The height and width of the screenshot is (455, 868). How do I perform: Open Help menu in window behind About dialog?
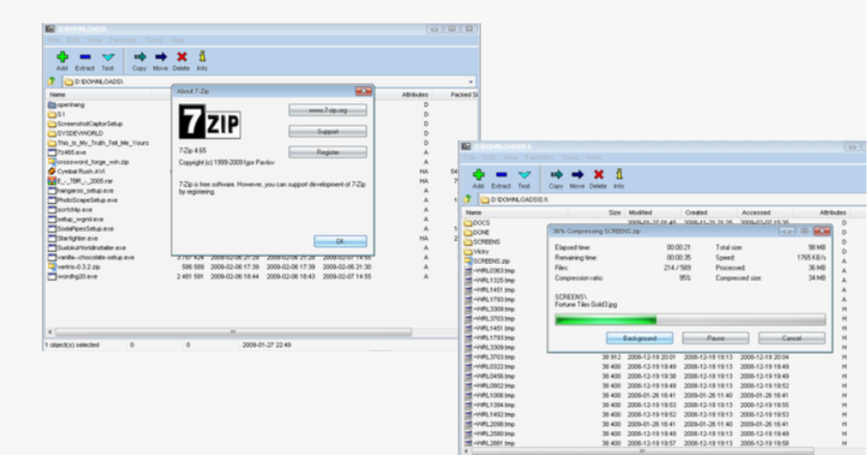point(177,41)
